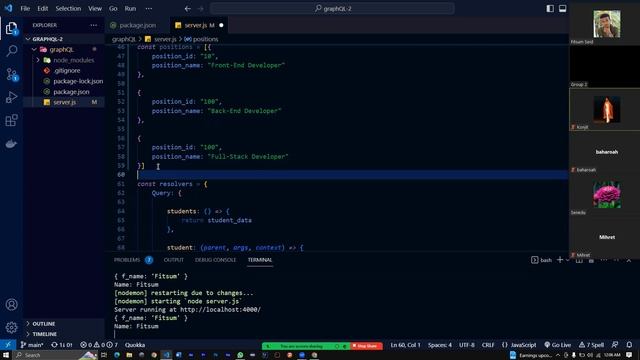Switch to the DEBUG CONSOLE tab
The height and width of the screenshot is (360, 640).
[215, 260]
